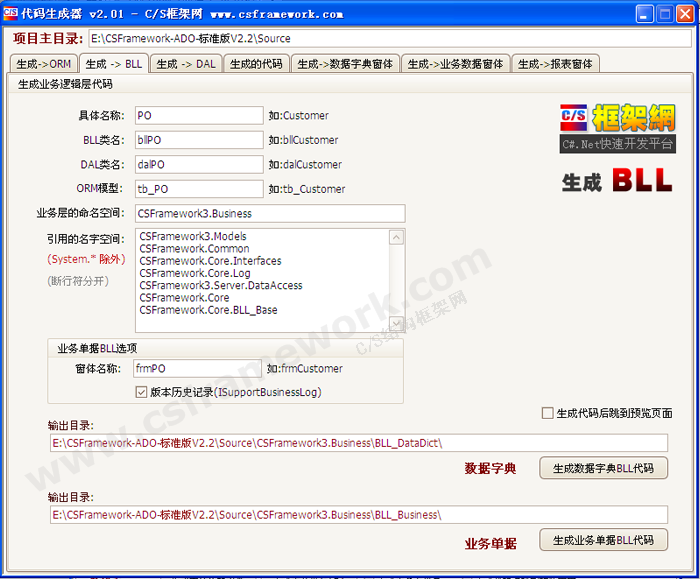Click the C/S app icon in title bar
The image size is (700, 579).
coord(12,14)
